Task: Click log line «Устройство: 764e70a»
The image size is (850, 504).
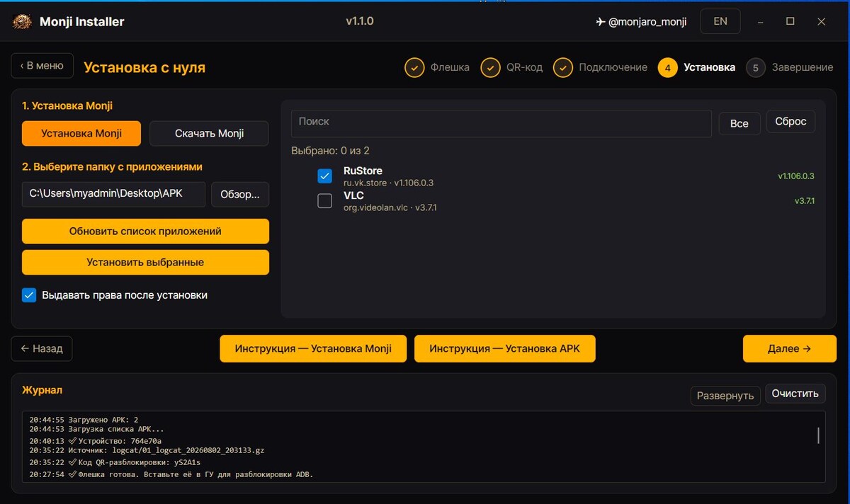Action: click(96, 441)
